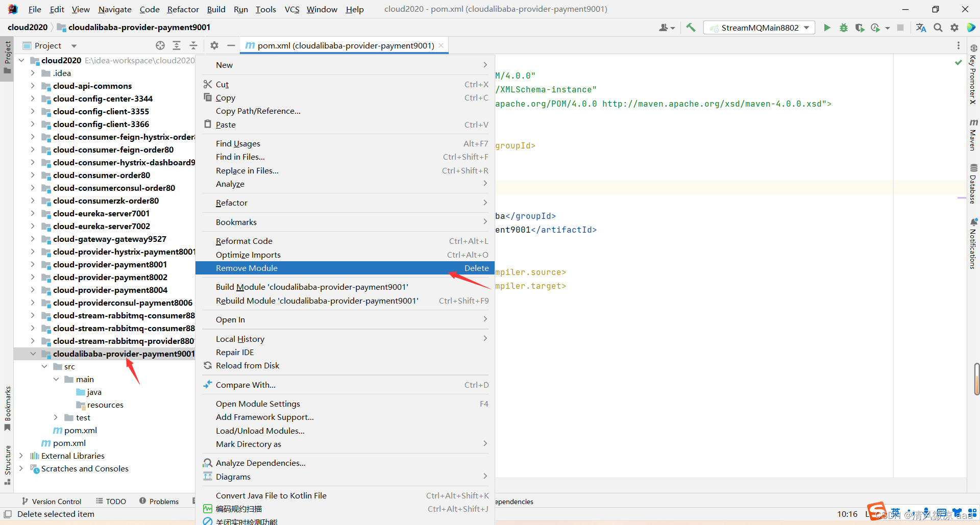Select the pom.xml editor tab
The height and width of the screenshot is (525, 980).
pyautogui.click(x=345, y=45)
